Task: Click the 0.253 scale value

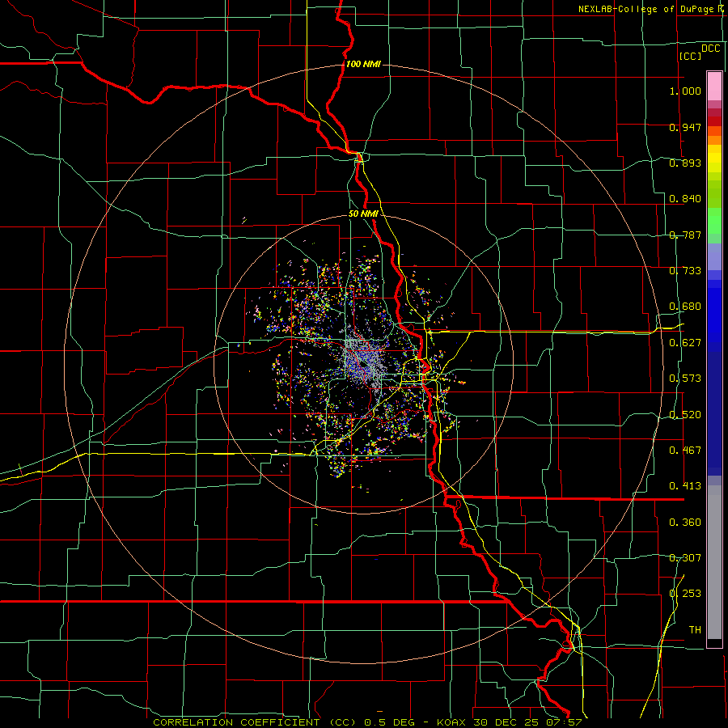Action: [x=685, y=594]
